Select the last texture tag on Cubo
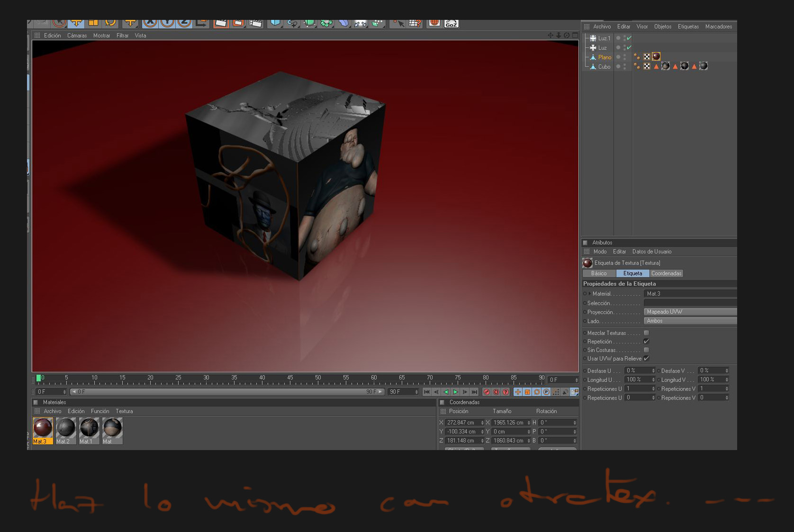 pyautogui.click(x=704, y=66)
